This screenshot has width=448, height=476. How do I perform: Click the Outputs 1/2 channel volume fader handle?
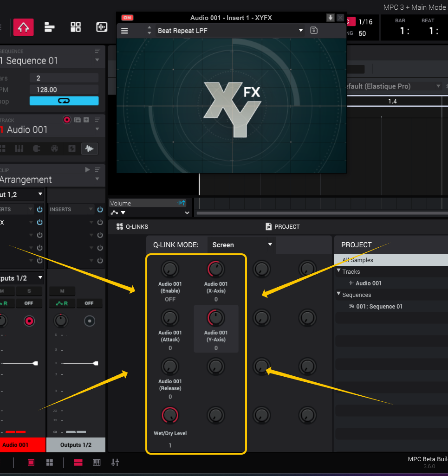point(96,363)
